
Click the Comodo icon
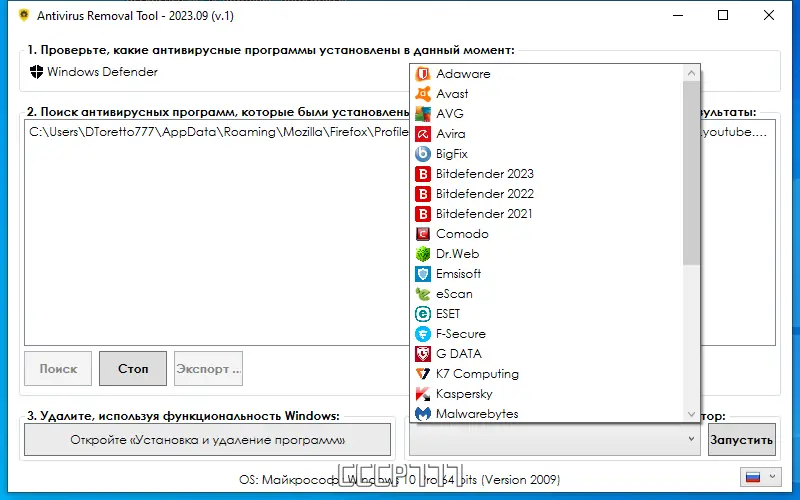[422, 234]
